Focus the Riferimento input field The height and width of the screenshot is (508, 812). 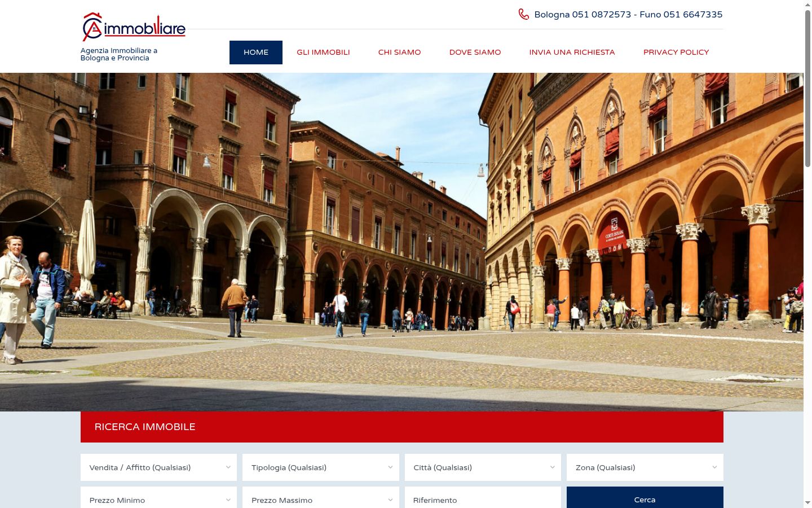tap(483, 498)
